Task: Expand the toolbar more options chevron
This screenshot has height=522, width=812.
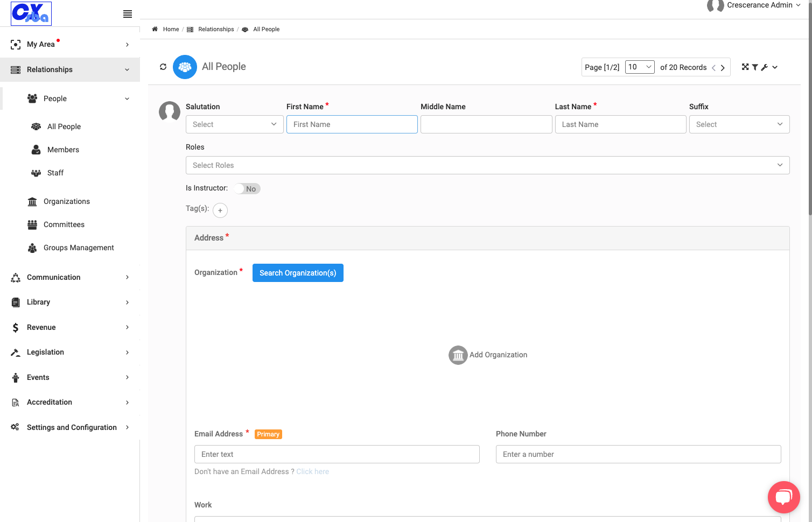Action: pyautogui.click(x=775, y=67)
